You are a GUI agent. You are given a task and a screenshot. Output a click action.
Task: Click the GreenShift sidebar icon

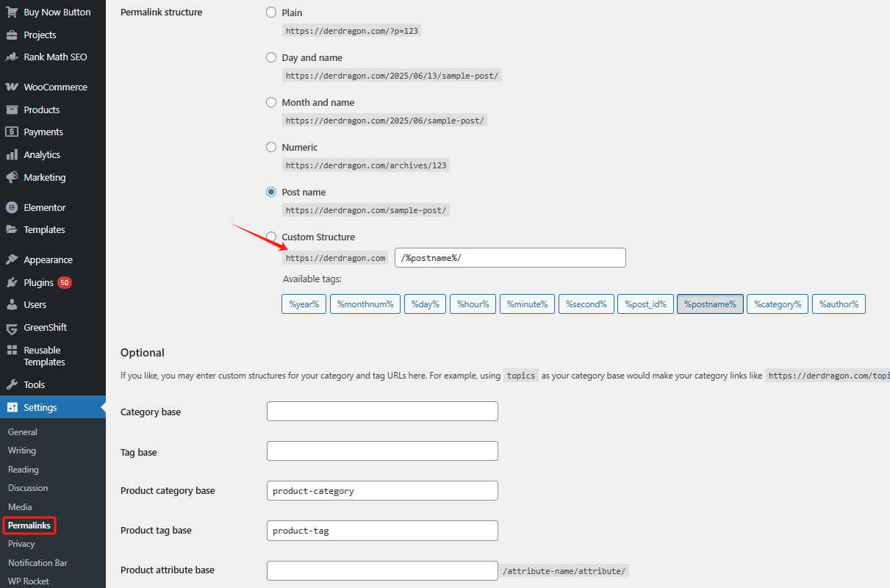(12, 328)
